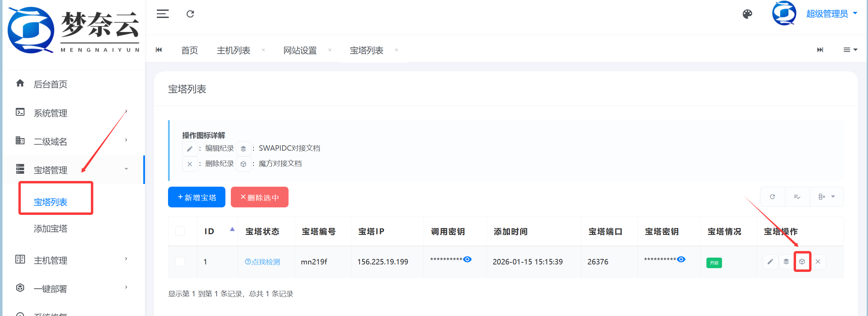Reveal the 宝塔密钥 via eye icon
Screen dimensions: 868x316
click(681, 260)
